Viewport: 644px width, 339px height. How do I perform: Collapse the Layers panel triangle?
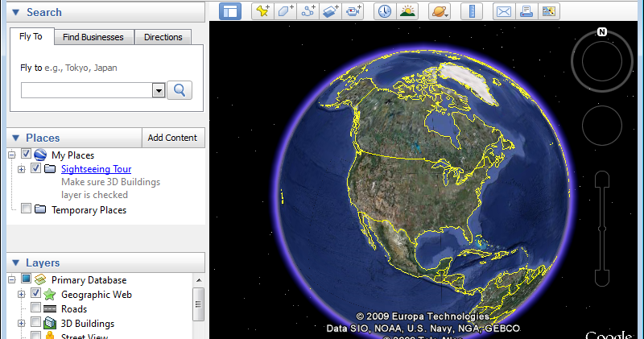click(15, 263)
